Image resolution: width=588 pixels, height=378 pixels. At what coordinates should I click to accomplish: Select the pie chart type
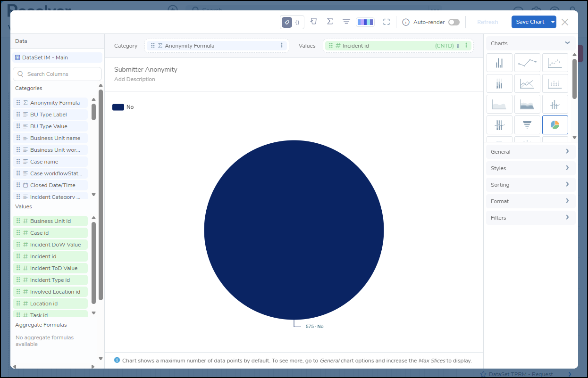click(x=555, y=125)
